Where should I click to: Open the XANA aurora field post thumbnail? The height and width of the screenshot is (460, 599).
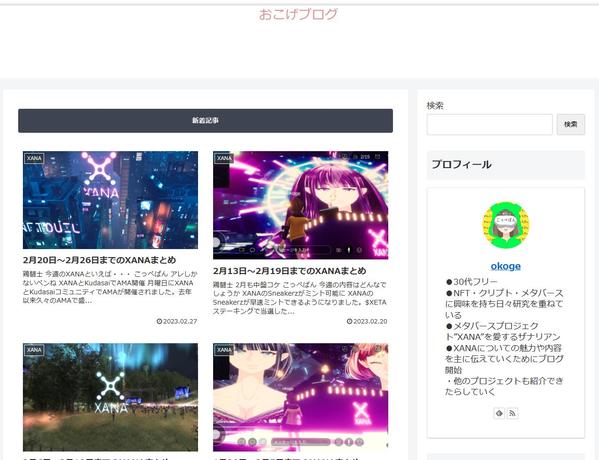110,397
